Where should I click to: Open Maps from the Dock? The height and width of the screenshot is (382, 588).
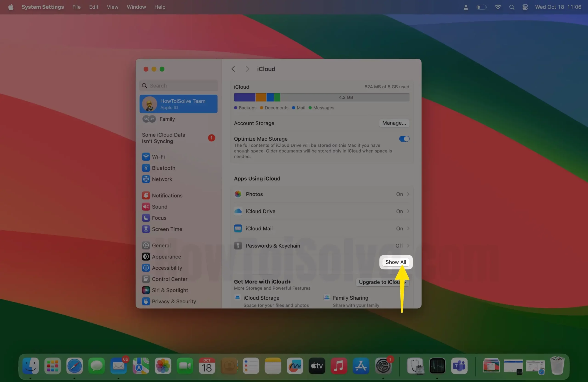pos(141,366)
